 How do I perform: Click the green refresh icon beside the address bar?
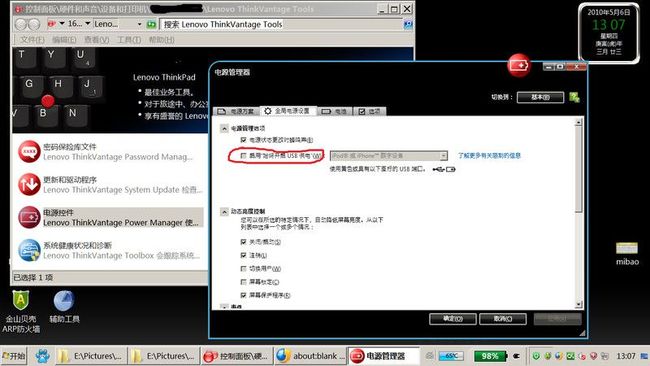click(x=151, y=24)
